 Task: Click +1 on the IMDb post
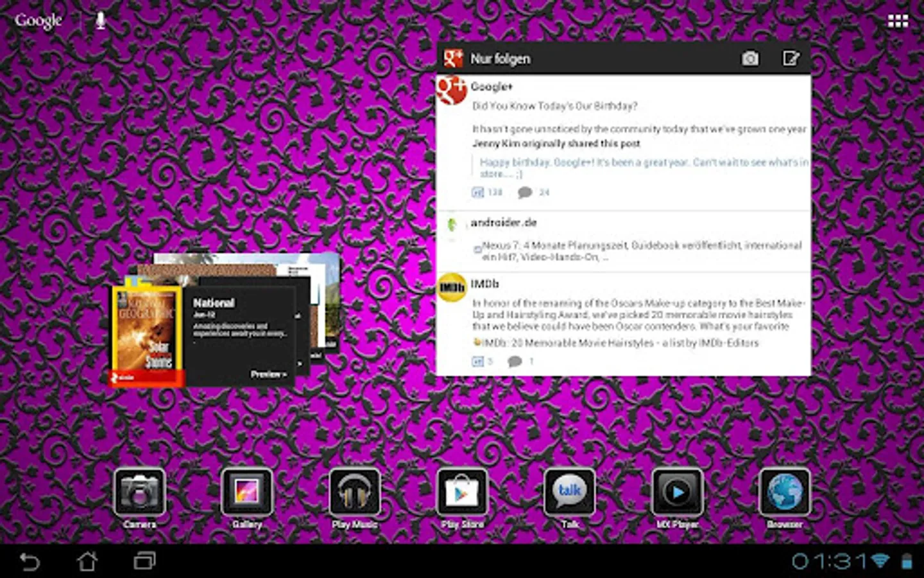point(483,362)
